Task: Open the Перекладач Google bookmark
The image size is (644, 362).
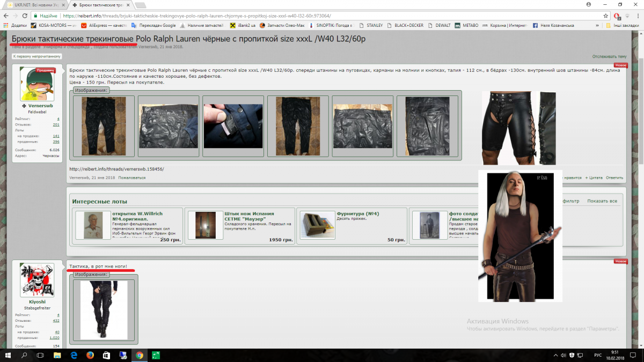Action: click(153, 25)
